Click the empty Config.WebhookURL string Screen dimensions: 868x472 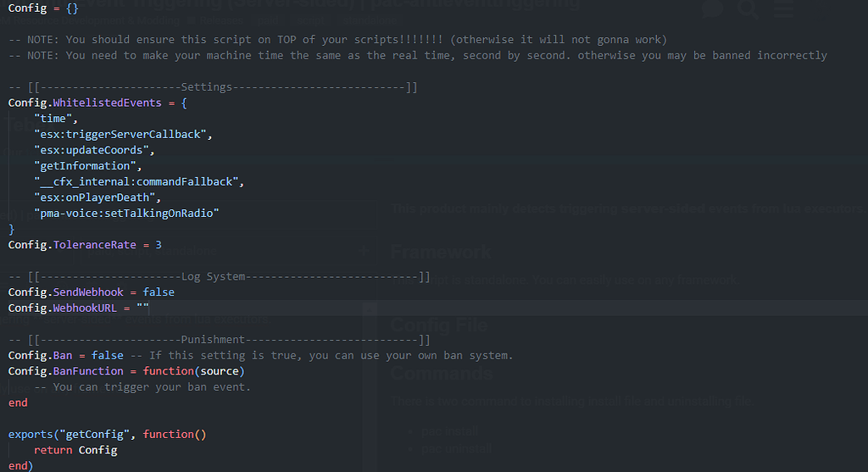142,308
